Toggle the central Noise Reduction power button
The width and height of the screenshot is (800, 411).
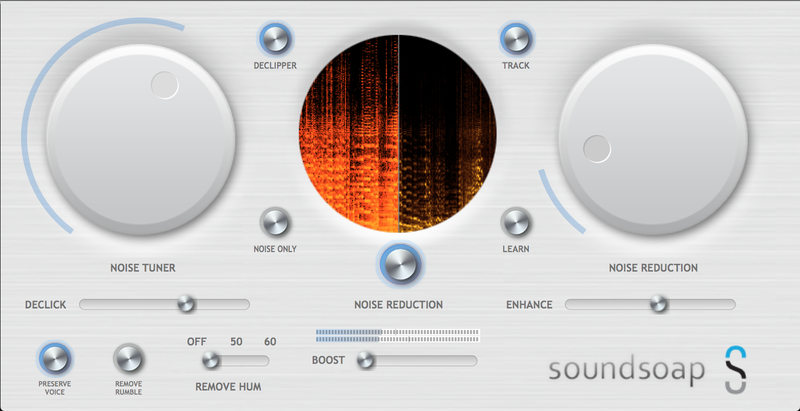coord(400,266)
